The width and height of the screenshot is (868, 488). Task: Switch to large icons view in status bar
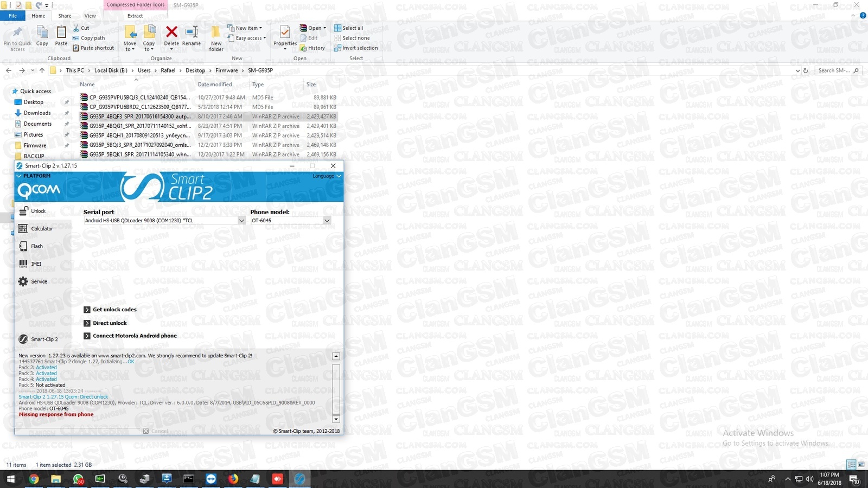pyautogui.click(x=861, y=465)
